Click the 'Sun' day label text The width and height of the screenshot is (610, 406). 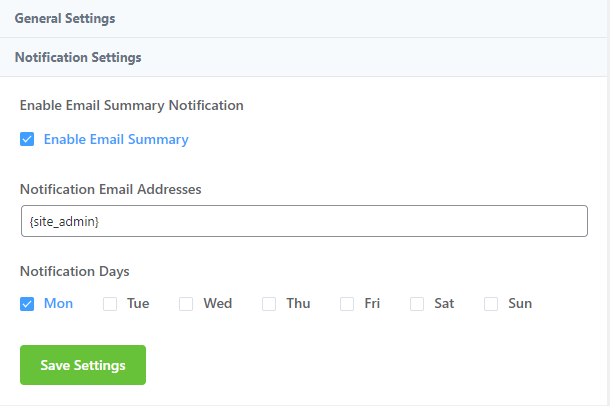[x=520, y=304]
